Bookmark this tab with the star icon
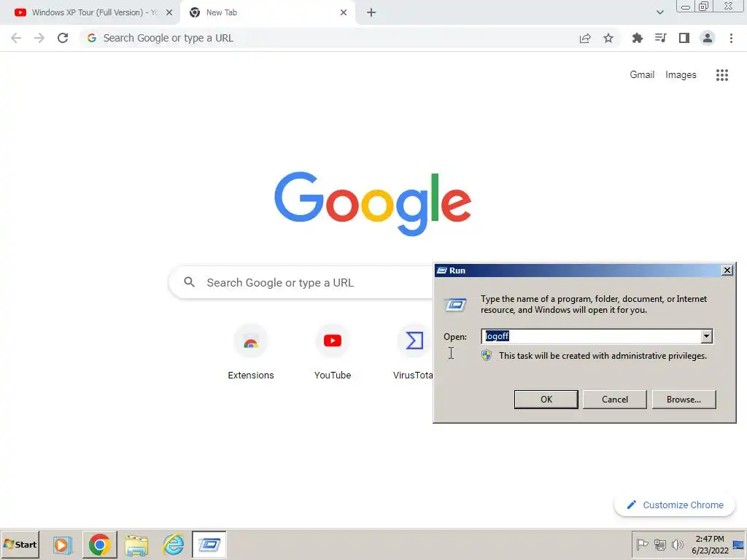The width and height of the screenshot is (747, 560). [x=608, y=38]
